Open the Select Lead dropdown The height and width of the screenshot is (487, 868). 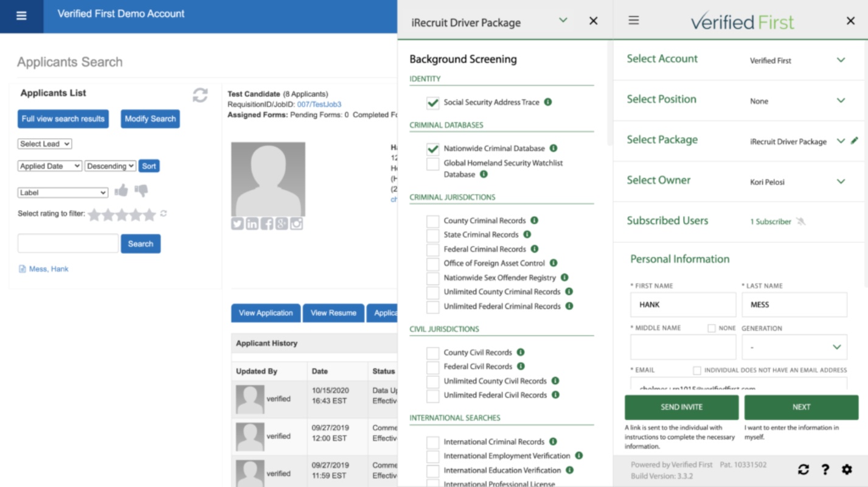click(45, 144)
